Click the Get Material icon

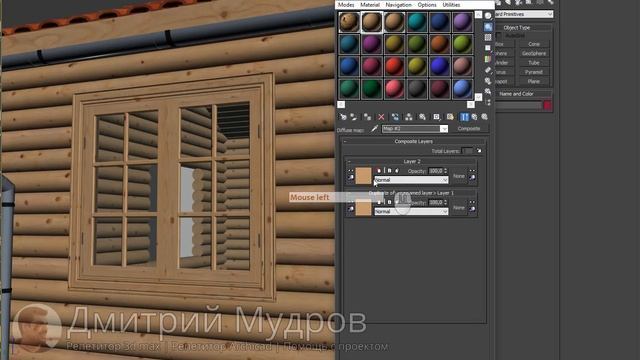(x=342, y=117)
